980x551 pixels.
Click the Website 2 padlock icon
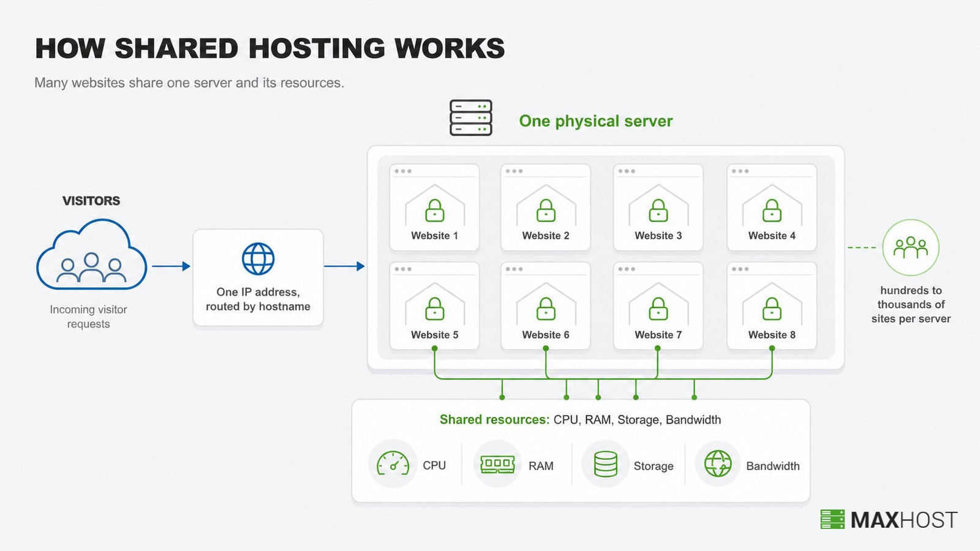(x=546, y=211)
